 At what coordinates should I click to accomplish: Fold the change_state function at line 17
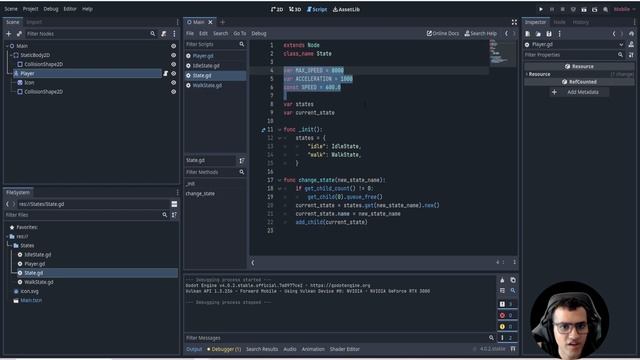pos(280,180)
